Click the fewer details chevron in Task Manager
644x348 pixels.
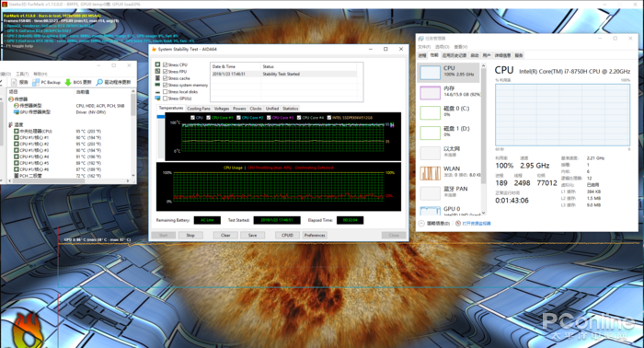[421, 224]
